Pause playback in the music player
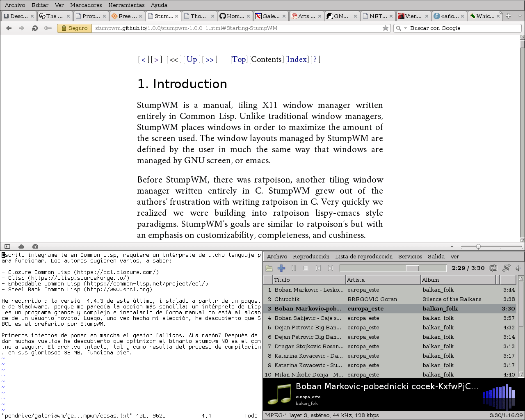The width and height of the screenshot is (525, 420). click(294, 268)
